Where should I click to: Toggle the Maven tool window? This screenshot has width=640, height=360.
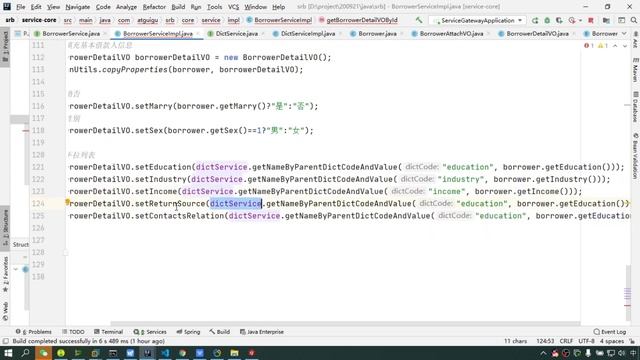(x=635, y=69)
